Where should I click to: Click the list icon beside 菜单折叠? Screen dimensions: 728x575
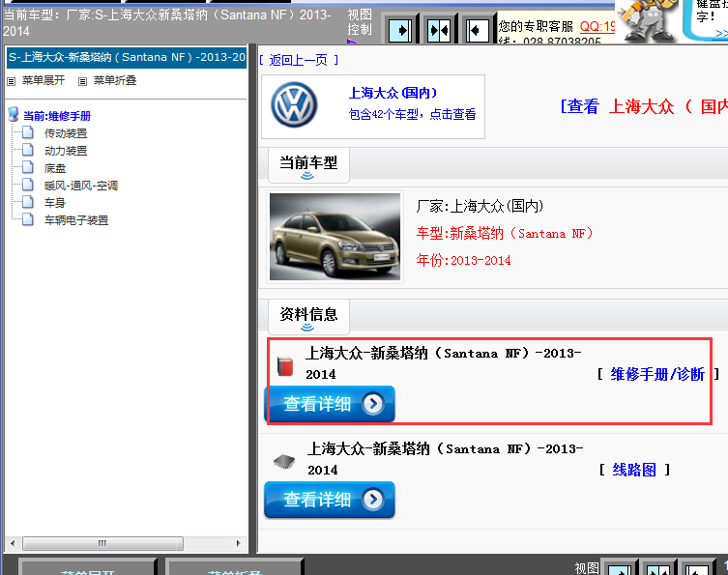[82, 82]
